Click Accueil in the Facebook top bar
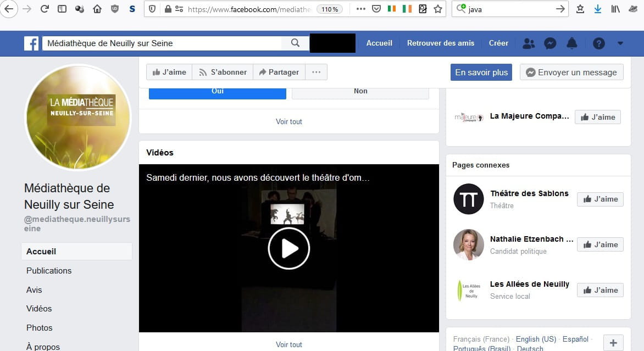 click(379, 43)
